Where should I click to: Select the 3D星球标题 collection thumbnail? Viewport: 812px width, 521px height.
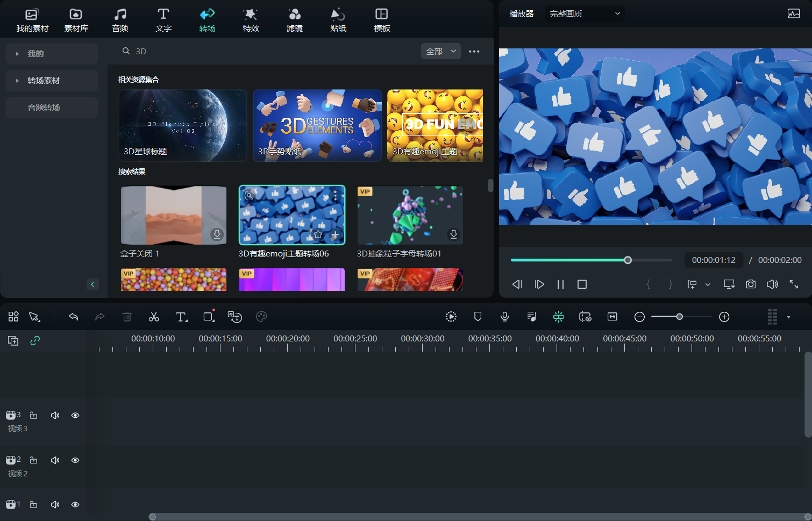183,125
